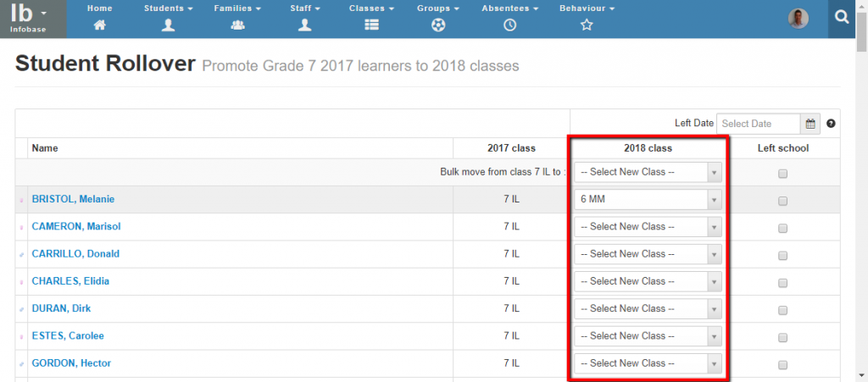868x382 pixels.
Task: Open the Behaviour menu
Action: click(x=587, y=8)
